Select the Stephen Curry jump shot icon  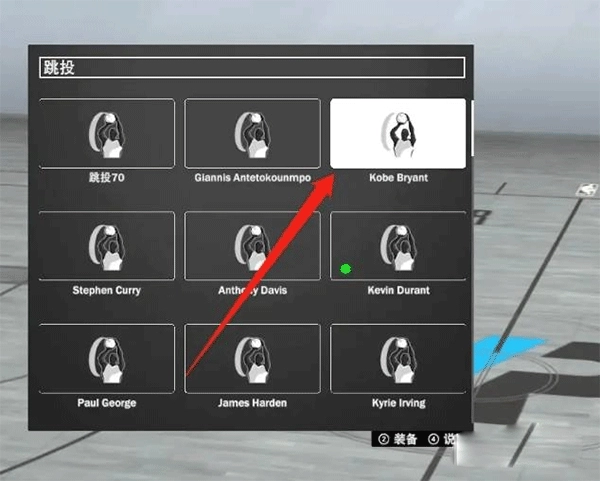pos(107,246)
